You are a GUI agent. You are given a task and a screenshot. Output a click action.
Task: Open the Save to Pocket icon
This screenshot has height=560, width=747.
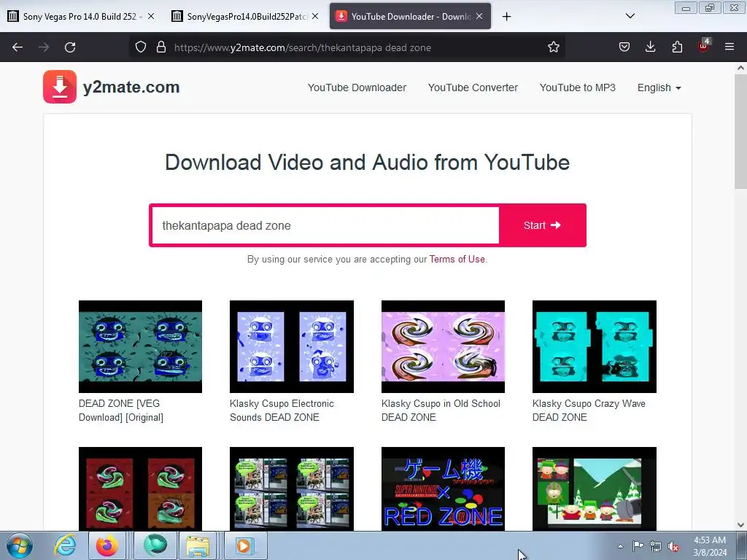(x=624, y=47)
